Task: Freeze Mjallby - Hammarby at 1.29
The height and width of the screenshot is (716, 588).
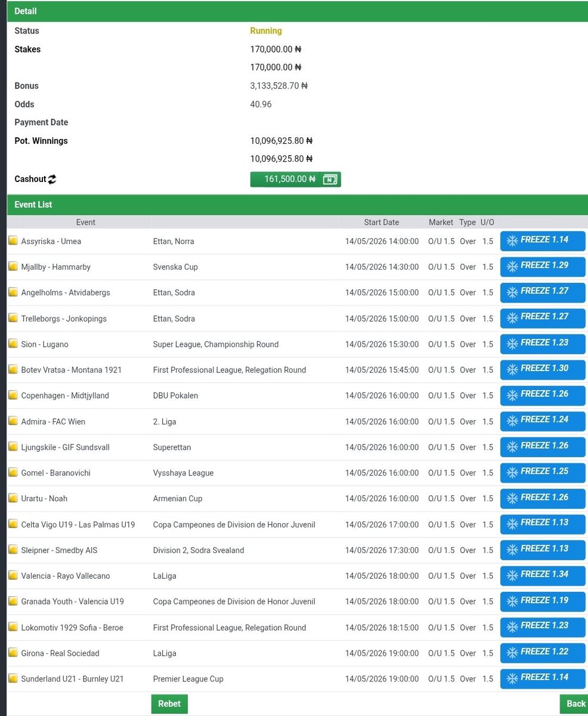Action: [543, 267]
